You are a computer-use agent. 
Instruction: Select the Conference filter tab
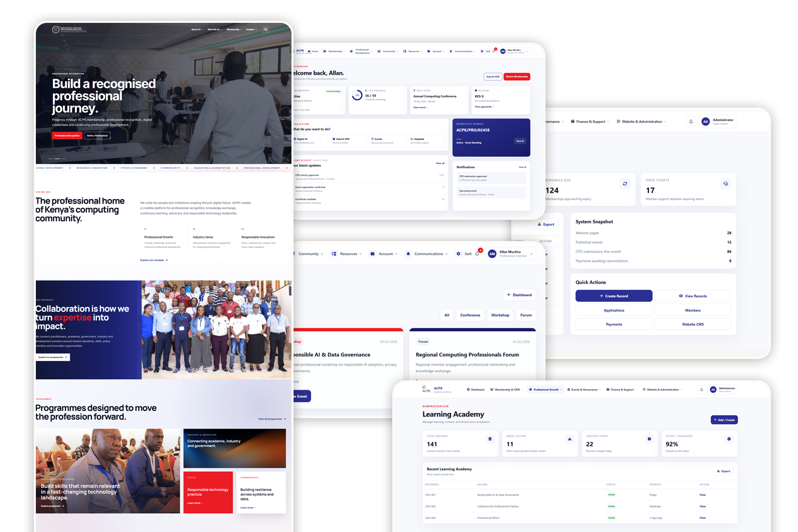pos(470,315)
